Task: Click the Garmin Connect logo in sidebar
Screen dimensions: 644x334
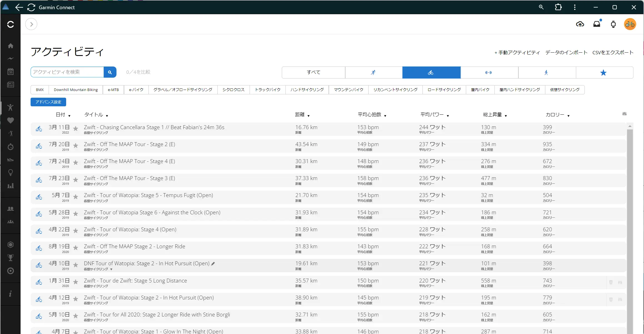Action: [x=11, y=24]
